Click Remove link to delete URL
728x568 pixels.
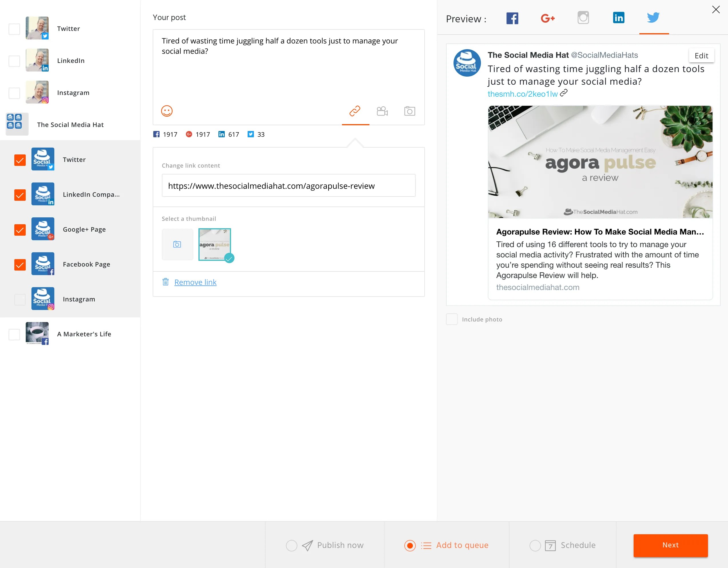pos(195,281)
